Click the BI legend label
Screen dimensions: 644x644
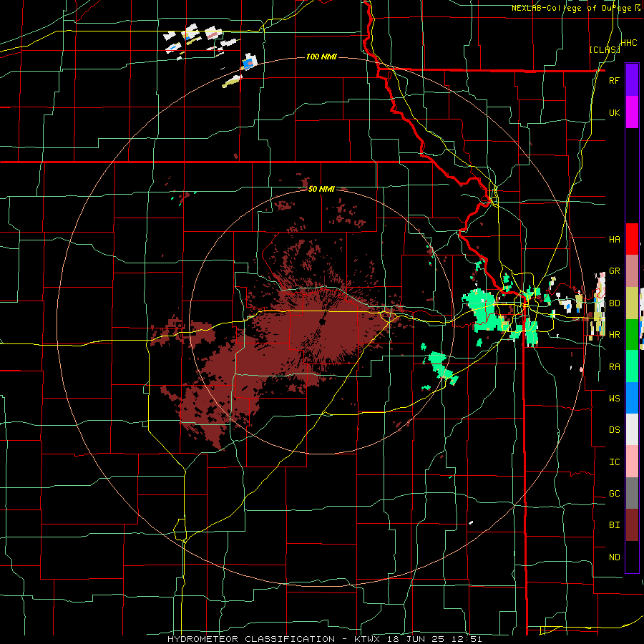614,525
